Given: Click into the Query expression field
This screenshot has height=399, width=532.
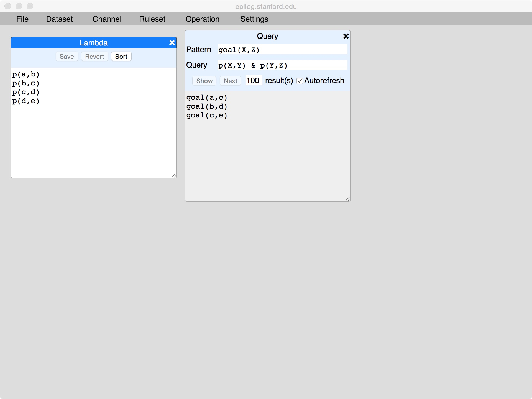Looking at the screenshot, I should coord(282,65).
